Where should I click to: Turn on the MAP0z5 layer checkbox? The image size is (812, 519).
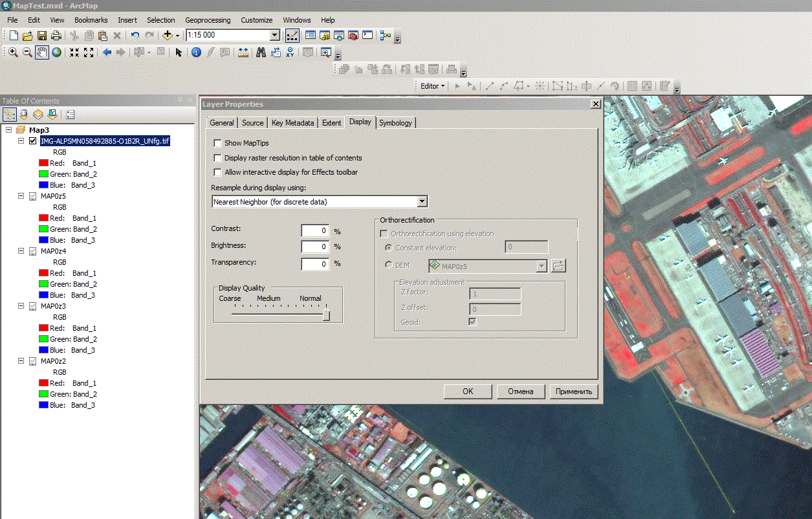pyautogui.click(x=32, y=196)
